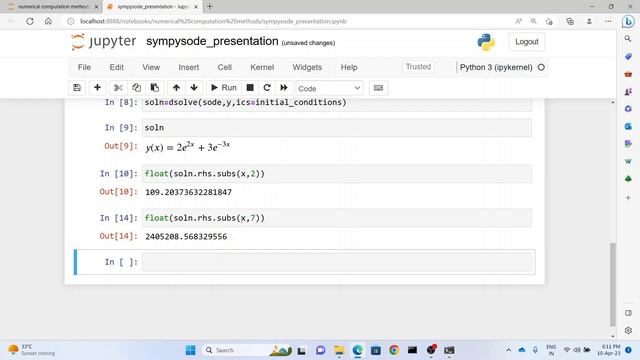Viewport: 640px width, 360px height.
Task: Open the browser profile icon
Action: pyautogui.click(x=589, y=21)
